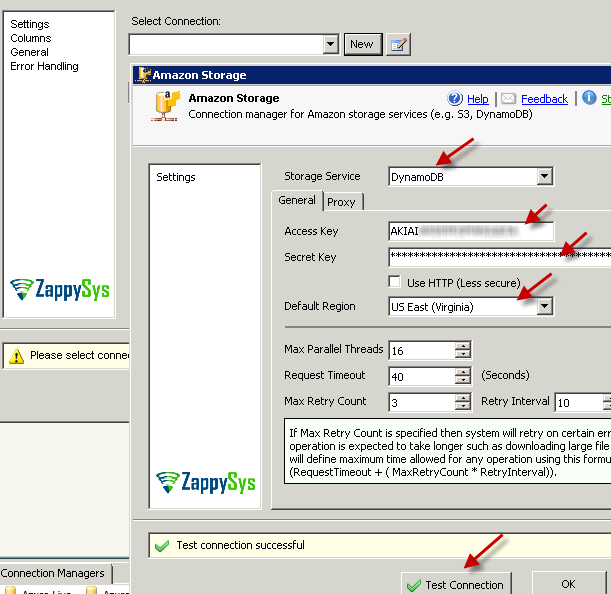Click the New connection button
This screenshot has height=594, width=611.
[362, 44]
